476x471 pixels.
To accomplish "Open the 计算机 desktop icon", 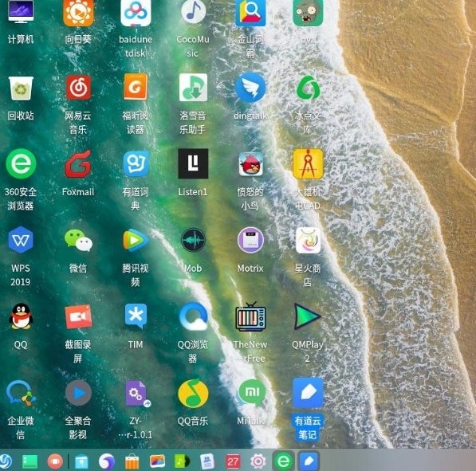I will tap(21, 12).
